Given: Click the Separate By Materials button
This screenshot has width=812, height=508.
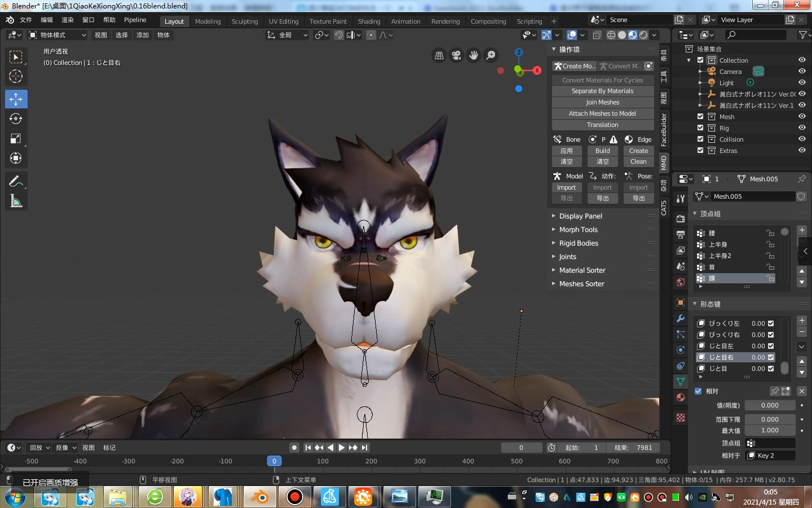Looking at the screenshot, I should pos(602,91).
